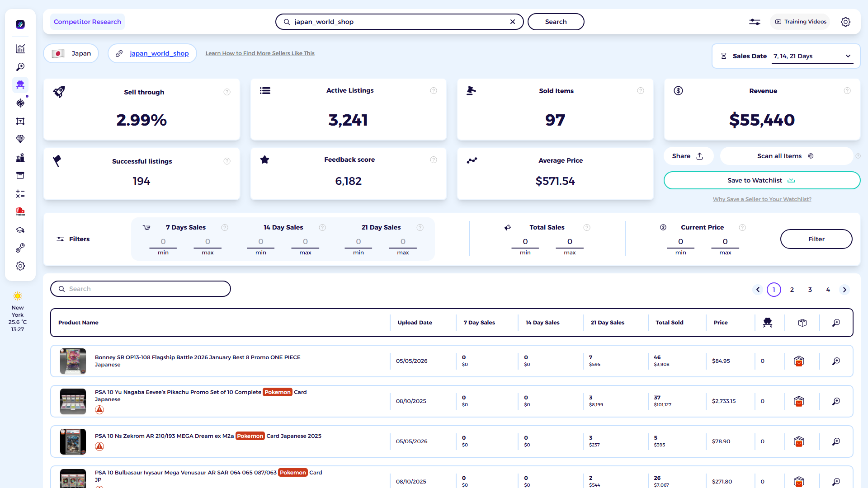This screenshot has width=868, height=488.
Task: Open top-right settings gear icon
Action: tap(845, 22)
